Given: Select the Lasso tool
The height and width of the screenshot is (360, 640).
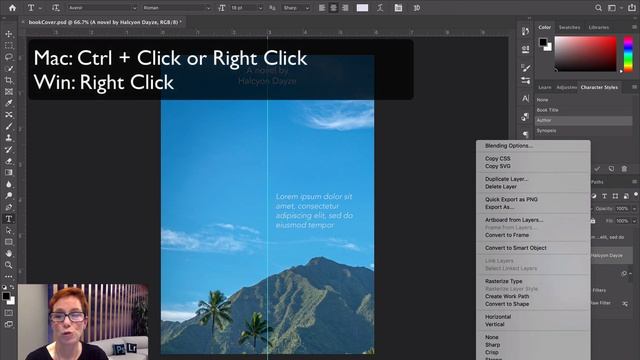Looking at the screenshot, I should pos(9,57).
